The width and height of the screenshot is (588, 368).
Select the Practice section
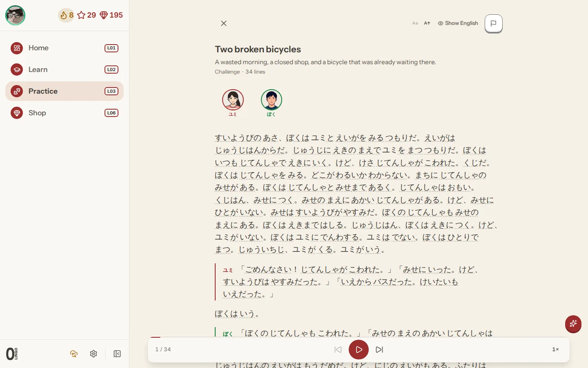point(65,91)
